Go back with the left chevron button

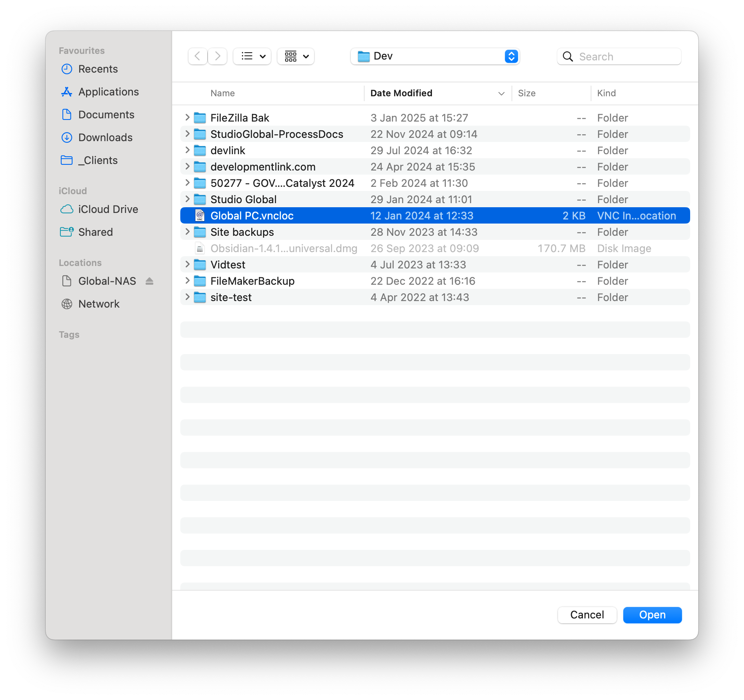point(197,56)
